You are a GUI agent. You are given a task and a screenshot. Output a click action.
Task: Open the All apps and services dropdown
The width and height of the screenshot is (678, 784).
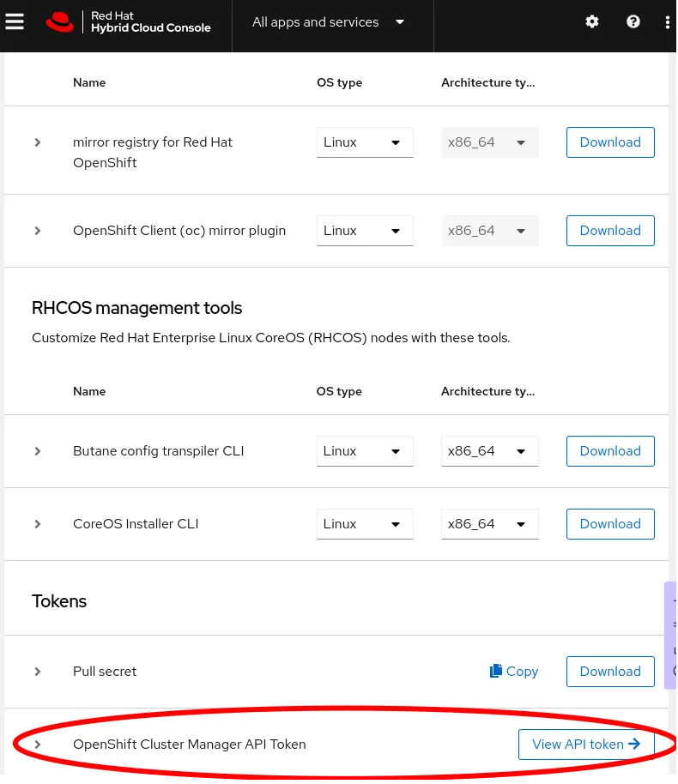pos(328,22)
